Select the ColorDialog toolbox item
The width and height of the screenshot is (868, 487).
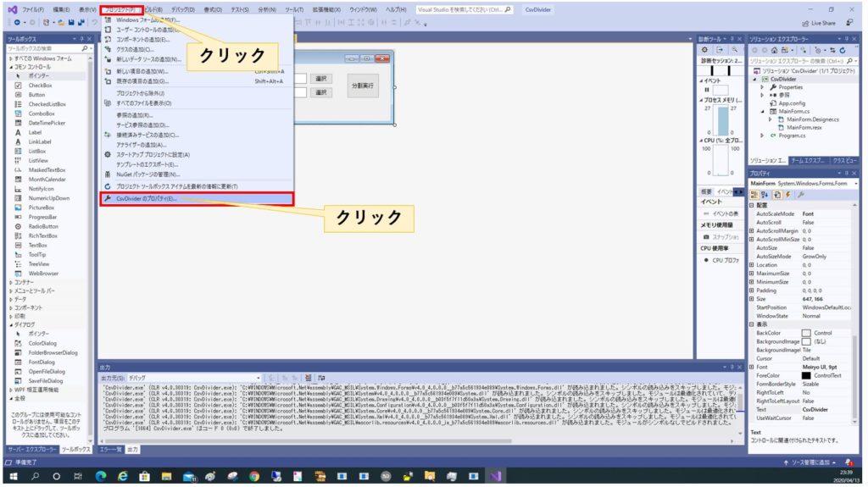(x=42, y=344)
